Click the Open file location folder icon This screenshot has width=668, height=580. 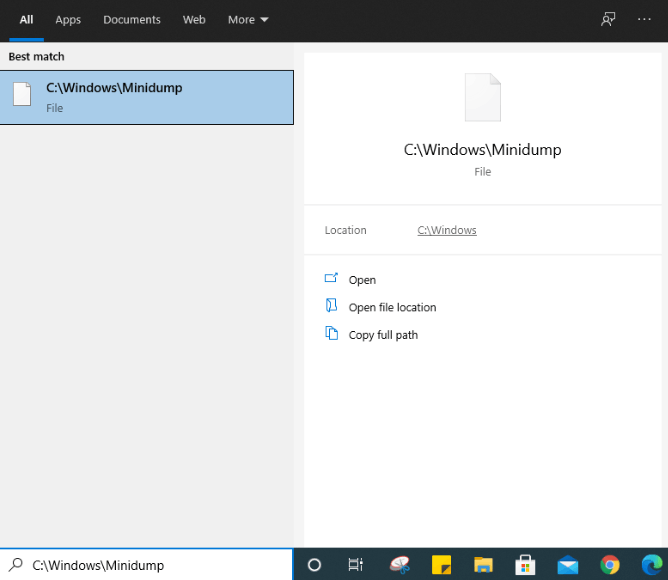coord(331,306)
